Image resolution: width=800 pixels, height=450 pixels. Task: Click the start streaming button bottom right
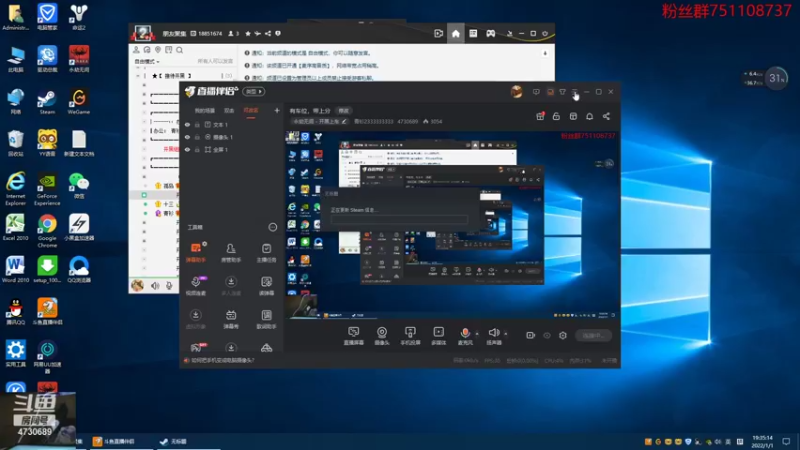593,335
